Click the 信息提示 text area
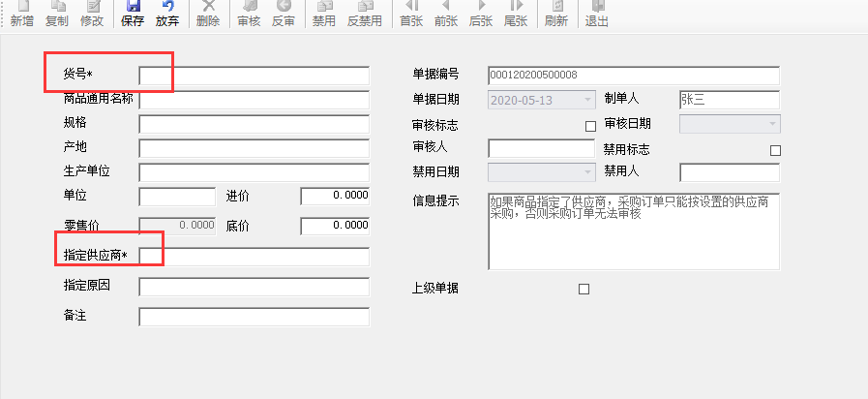 [634, 231]
